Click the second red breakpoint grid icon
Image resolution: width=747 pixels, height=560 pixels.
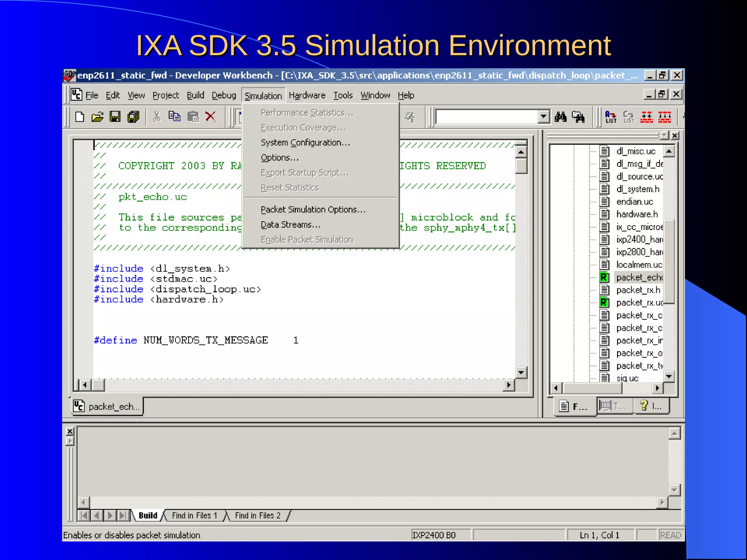click(x=665, y=117)
